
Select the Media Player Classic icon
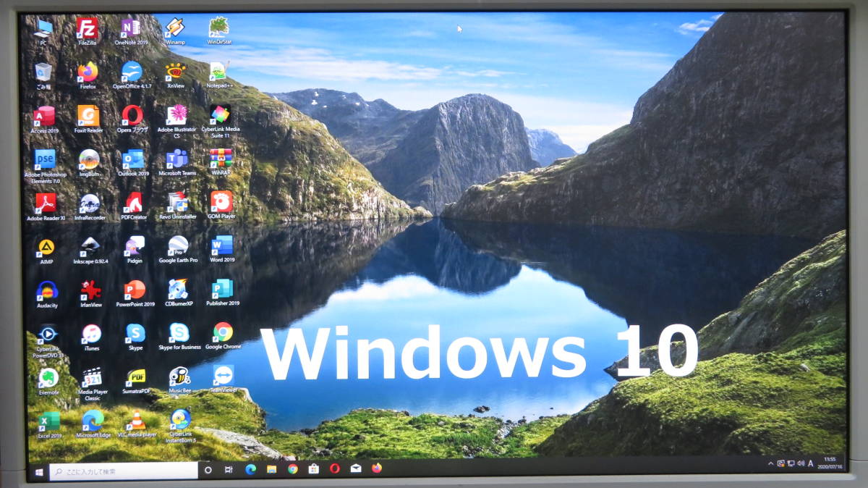point(93,384)
